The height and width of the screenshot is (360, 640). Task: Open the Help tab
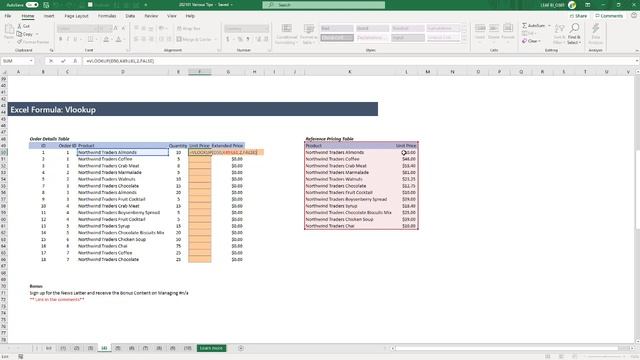pos(190,16)
